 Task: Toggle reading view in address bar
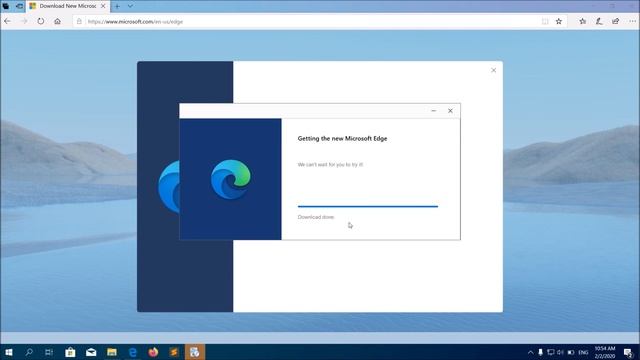tap(545, 22)
